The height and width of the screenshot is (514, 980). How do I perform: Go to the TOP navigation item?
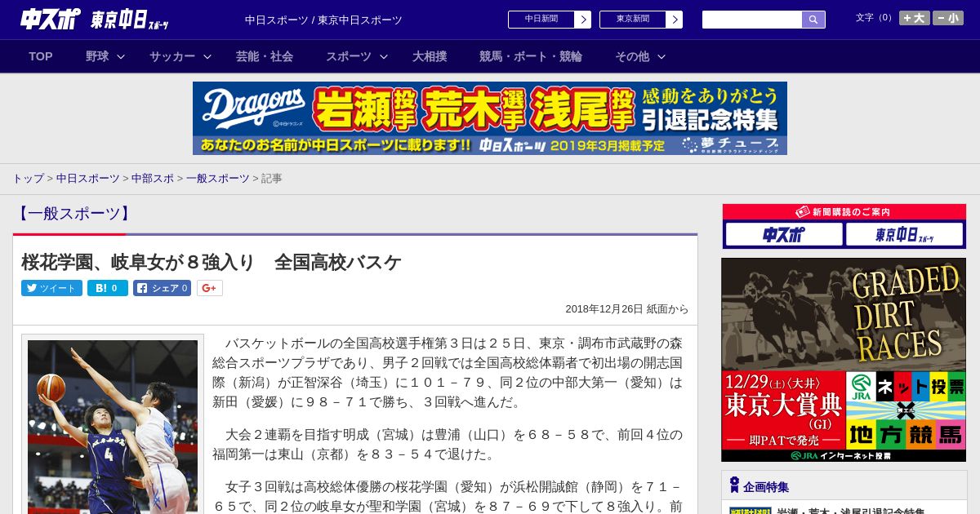[x=41, y=56]
